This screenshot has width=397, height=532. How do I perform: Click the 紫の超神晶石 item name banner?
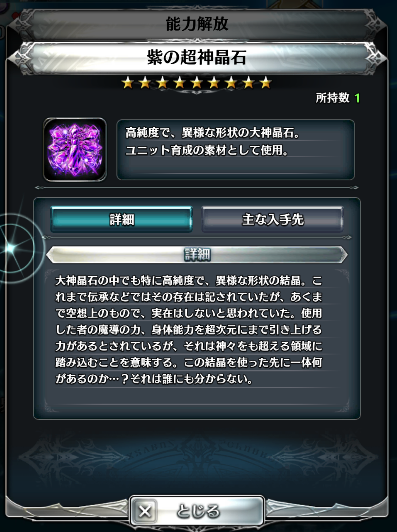(x=197, y=57)
